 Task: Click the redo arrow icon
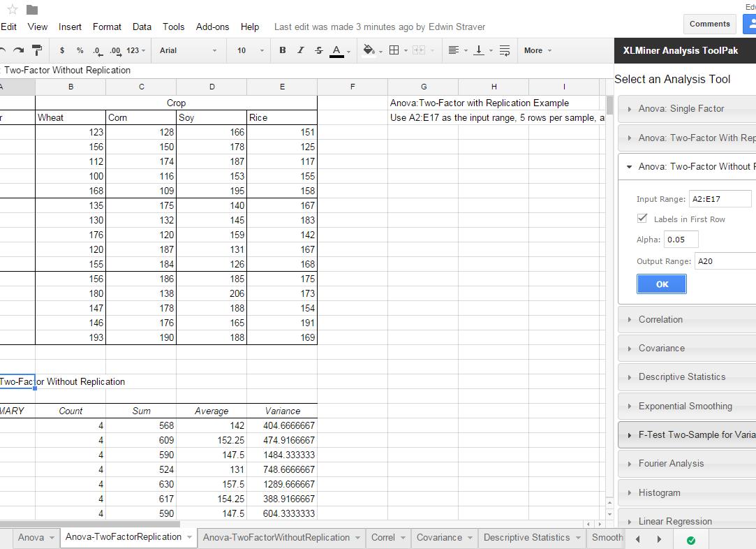coord(19,50)
